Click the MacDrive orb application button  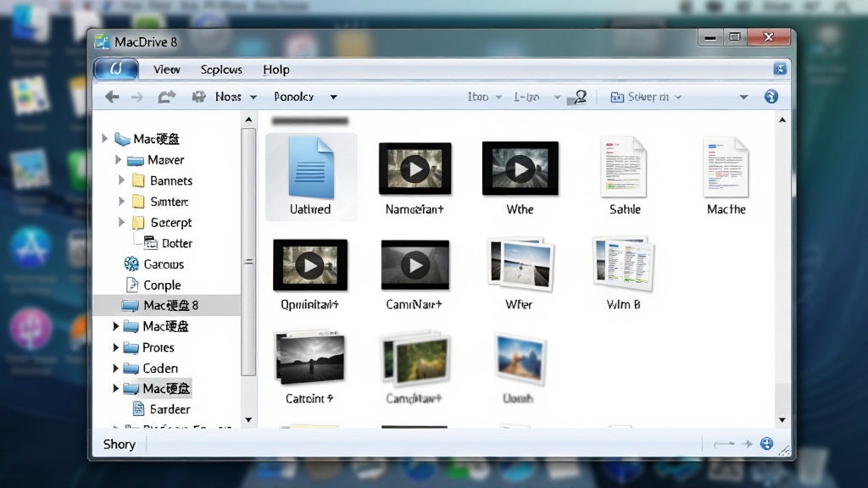click(x=116, y=69)
